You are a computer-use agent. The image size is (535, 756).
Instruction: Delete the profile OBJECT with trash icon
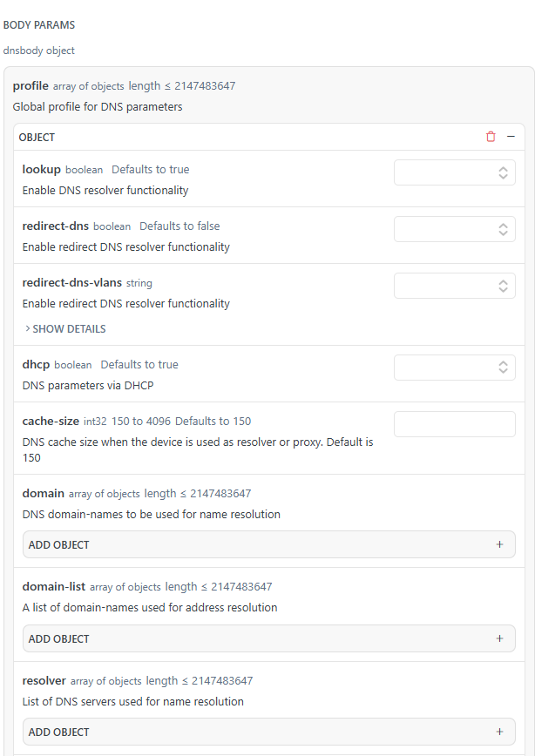pos(491,137)
